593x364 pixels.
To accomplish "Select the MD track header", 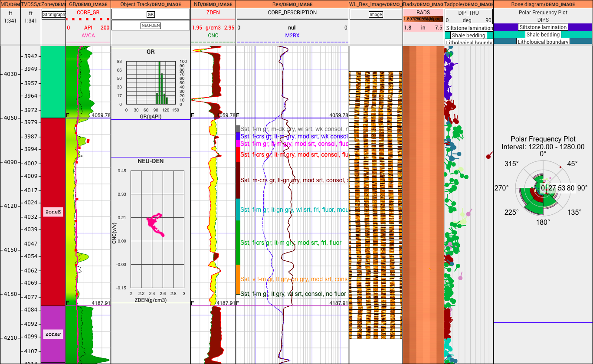I will point(10,4).
